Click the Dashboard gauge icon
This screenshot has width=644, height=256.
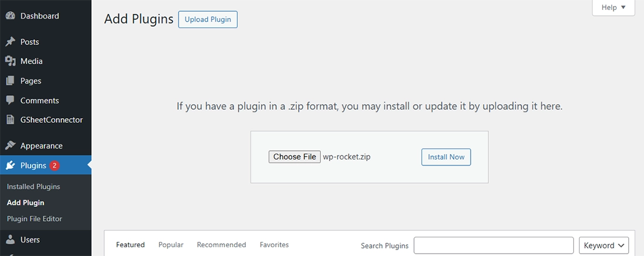11,16
